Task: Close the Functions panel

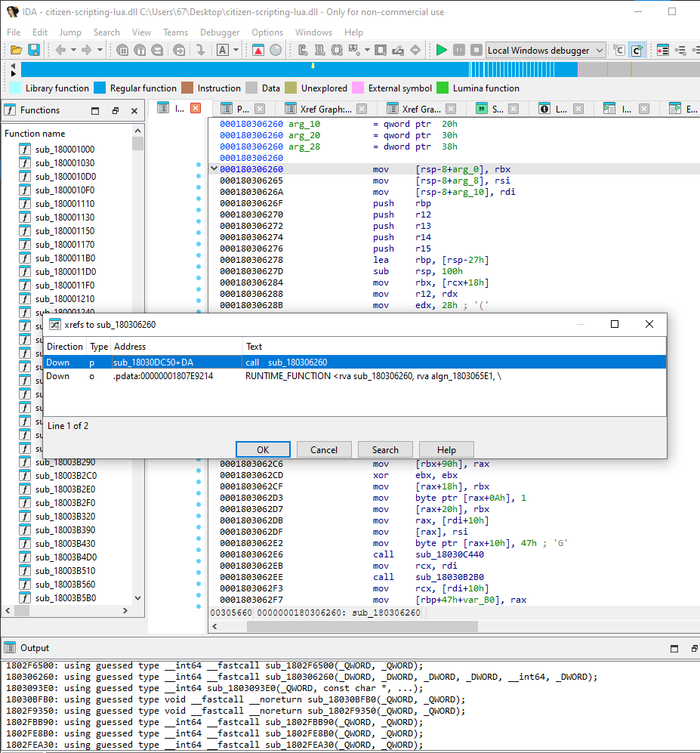Action: (134, 111)
